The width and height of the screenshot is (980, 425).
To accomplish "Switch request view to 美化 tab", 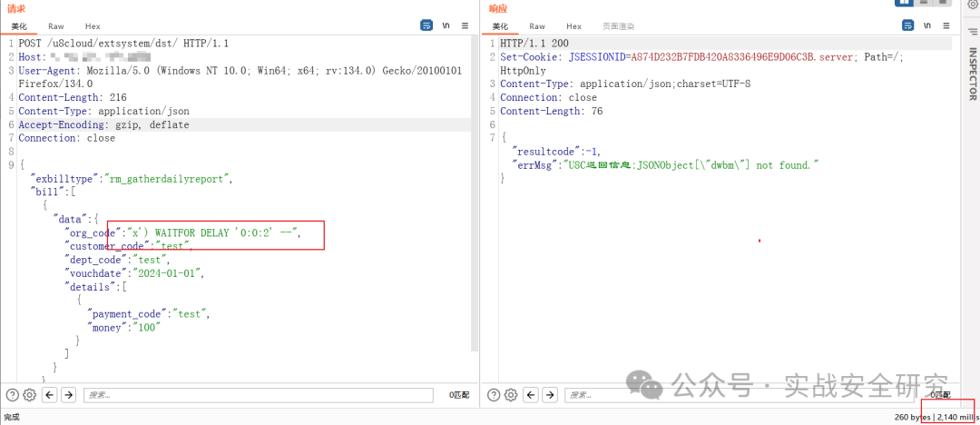I will (x=19, y=26).
